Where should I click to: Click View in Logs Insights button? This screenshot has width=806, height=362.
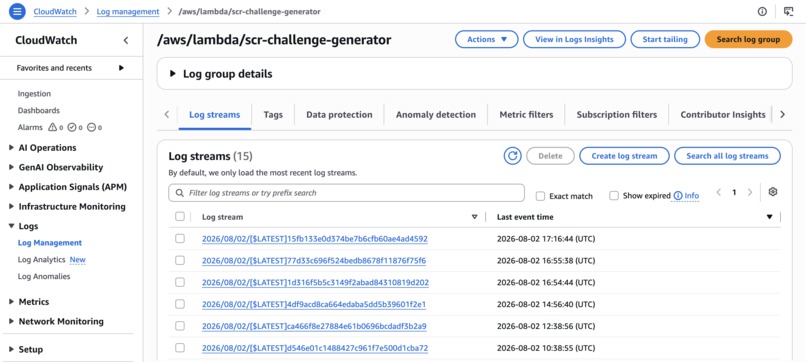point(574,39)
